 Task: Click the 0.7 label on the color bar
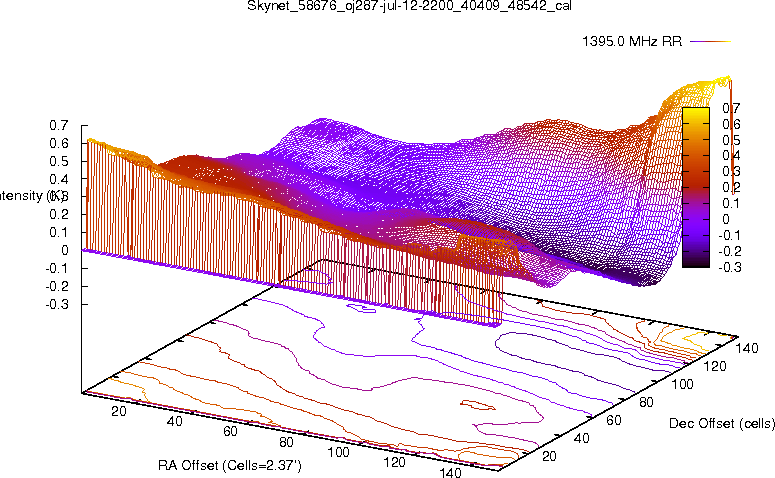(731, 108)
